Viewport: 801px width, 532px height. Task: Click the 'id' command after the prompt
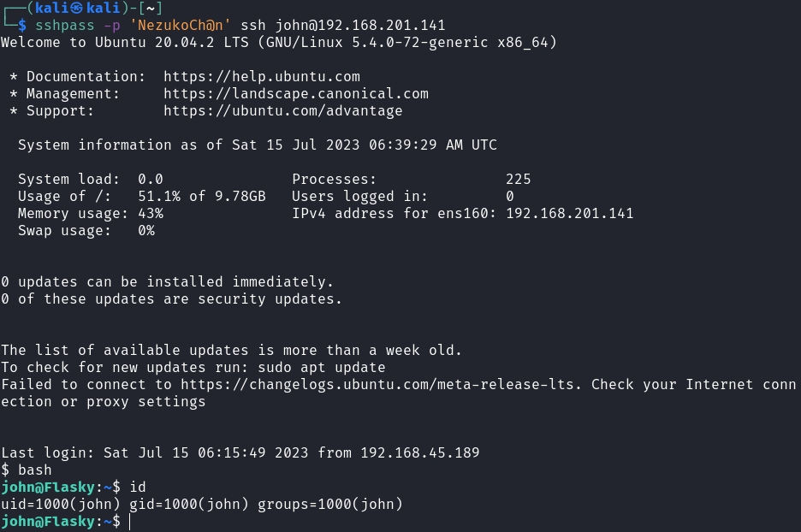[x=138, y=488]
